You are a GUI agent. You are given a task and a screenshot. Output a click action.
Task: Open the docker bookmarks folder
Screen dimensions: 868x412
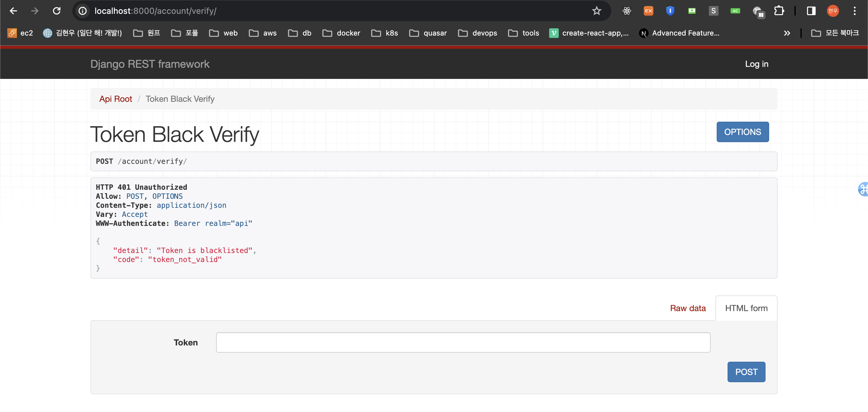pyautogui.click(x=341, y=33)
